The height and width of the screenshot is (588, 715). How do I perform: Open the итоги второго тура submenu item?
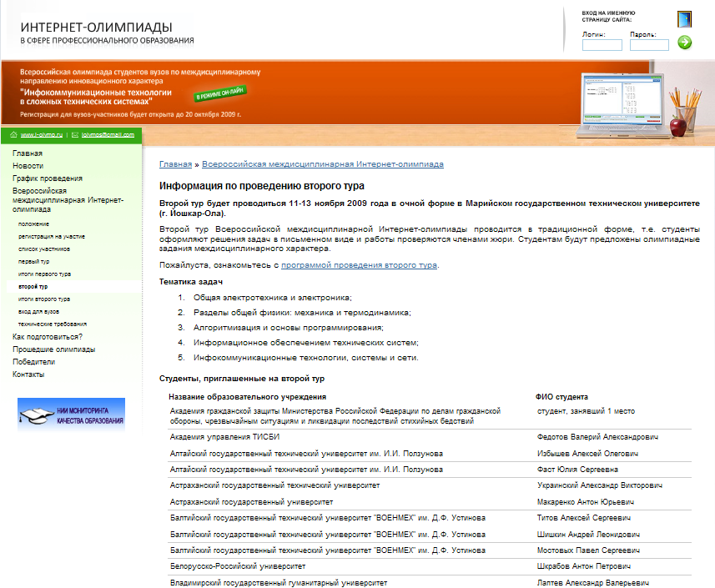click(x=44, y=299)
